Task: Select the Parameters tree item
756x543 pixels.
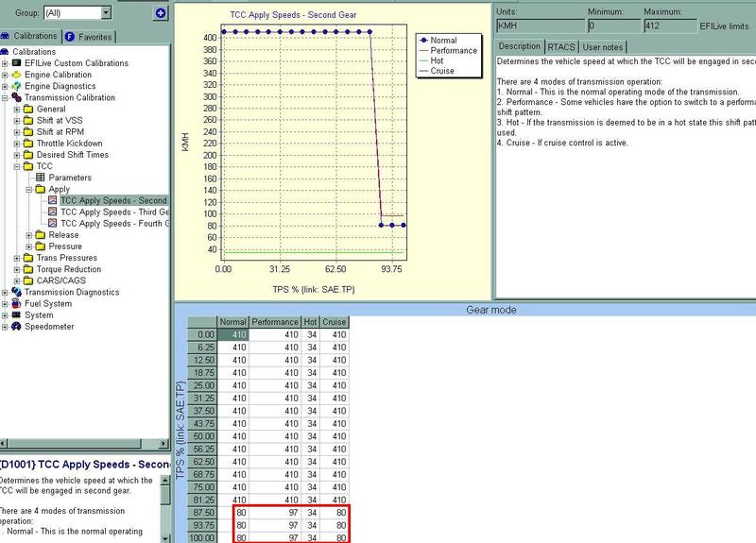Action: tap(70, 178)
